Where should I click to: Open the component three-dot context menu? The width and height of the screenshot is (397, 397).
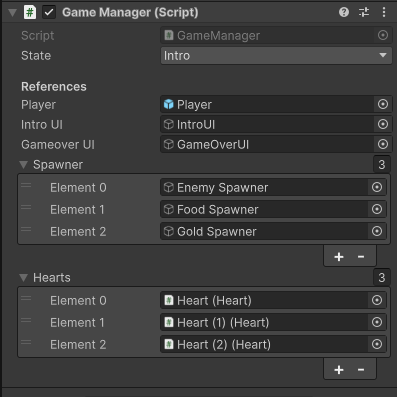coord(384,12)
